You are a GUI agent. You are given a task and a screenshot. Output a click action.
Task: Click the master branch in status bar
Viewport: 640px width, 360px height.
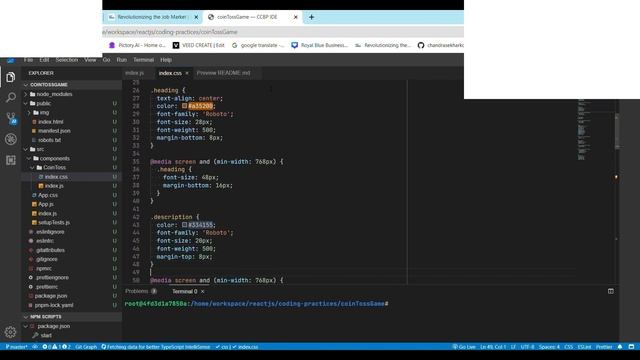(16, 347)
